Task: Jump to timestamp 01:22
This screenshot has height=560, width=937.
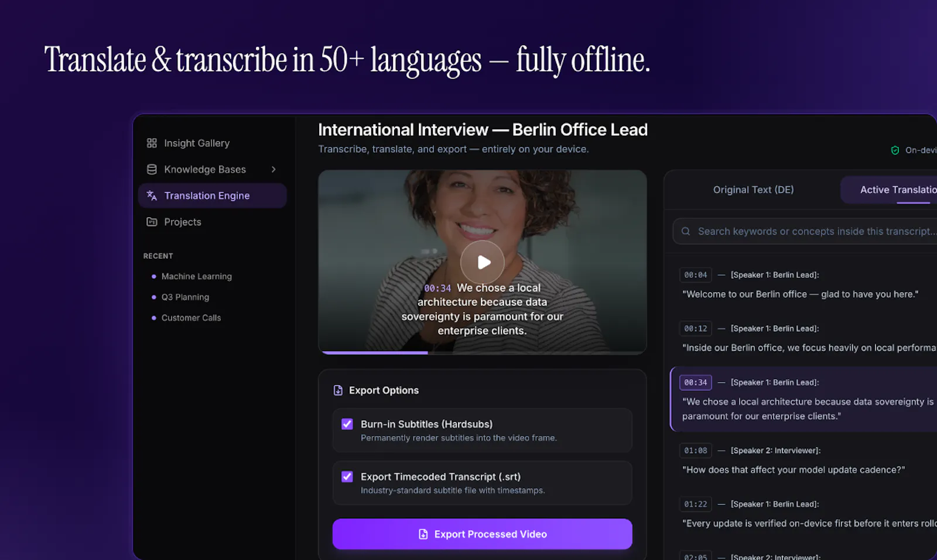Action: coord(696,504)
